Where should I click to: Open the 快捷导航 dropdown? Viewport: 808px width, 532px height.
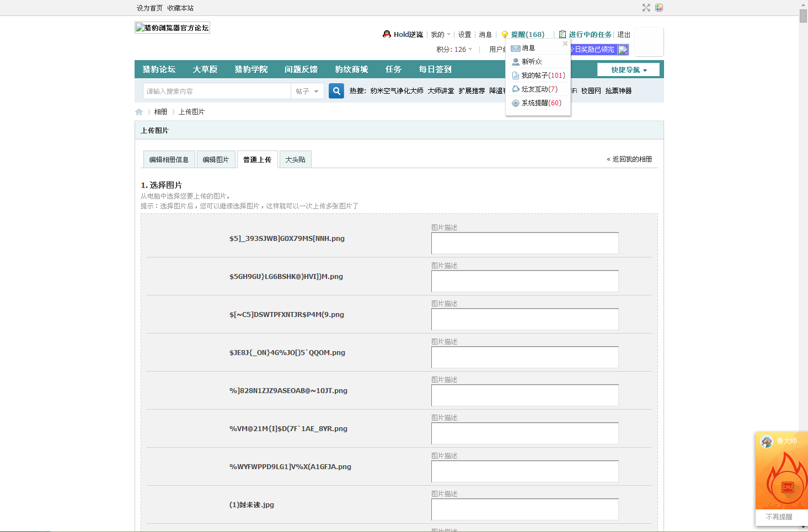point(628,69)
